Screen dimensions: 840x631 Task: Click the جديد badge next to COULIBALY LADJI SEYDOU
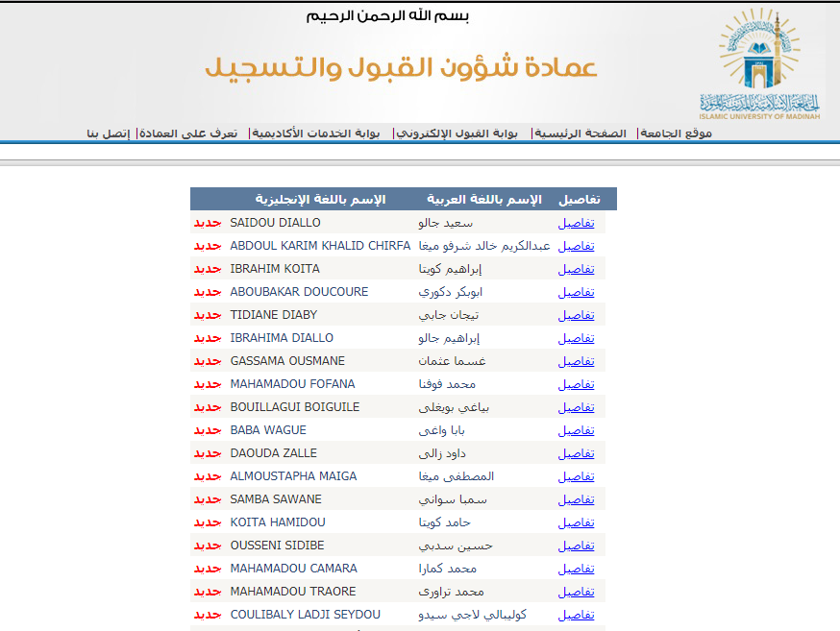208,614
